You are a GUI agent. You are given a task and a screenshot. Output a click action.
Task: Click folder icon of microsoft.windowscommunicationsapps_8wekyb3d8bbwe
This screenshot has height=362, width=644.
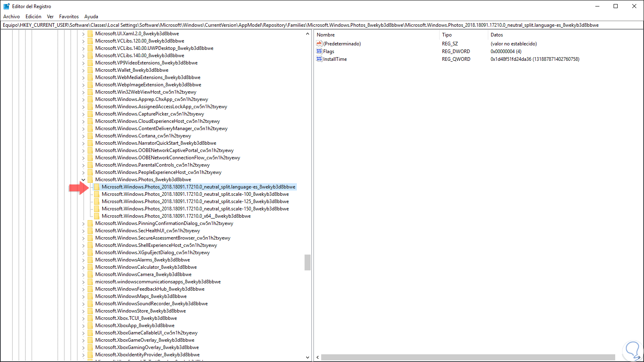pos(90,282)
